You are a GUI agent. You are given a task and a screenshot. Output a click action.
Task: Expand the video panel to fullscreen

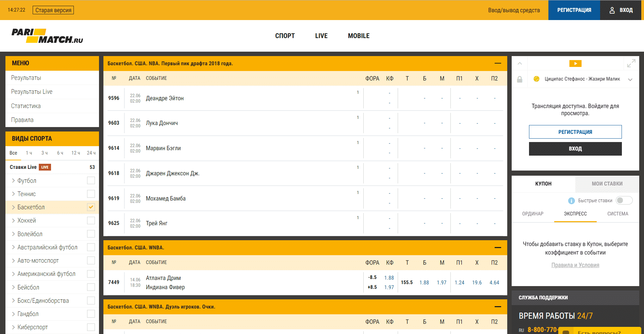point(631,63)
